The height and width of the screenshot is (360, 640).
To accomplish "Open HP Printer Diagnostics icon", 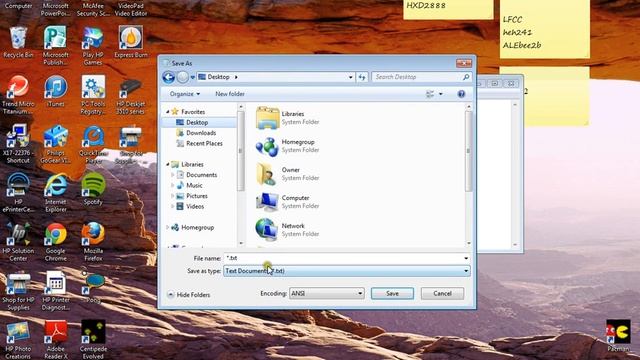I will [56, 291].
